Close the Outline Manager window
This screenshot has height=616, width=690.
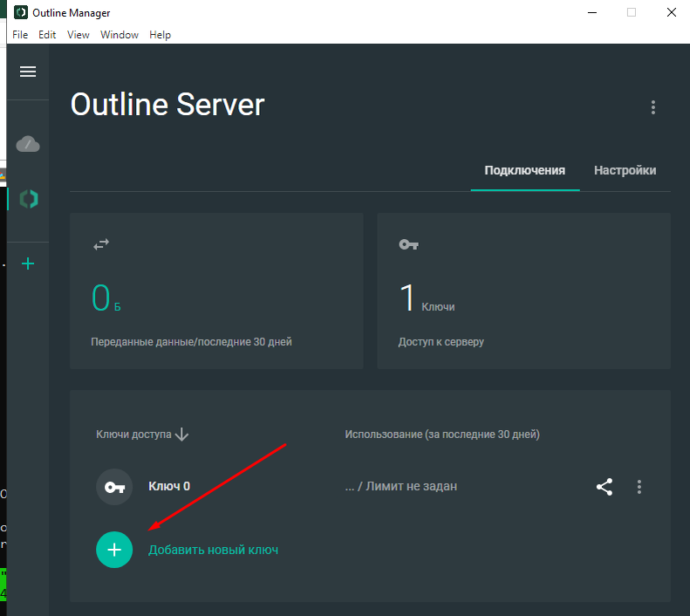[x=671, y=12]
